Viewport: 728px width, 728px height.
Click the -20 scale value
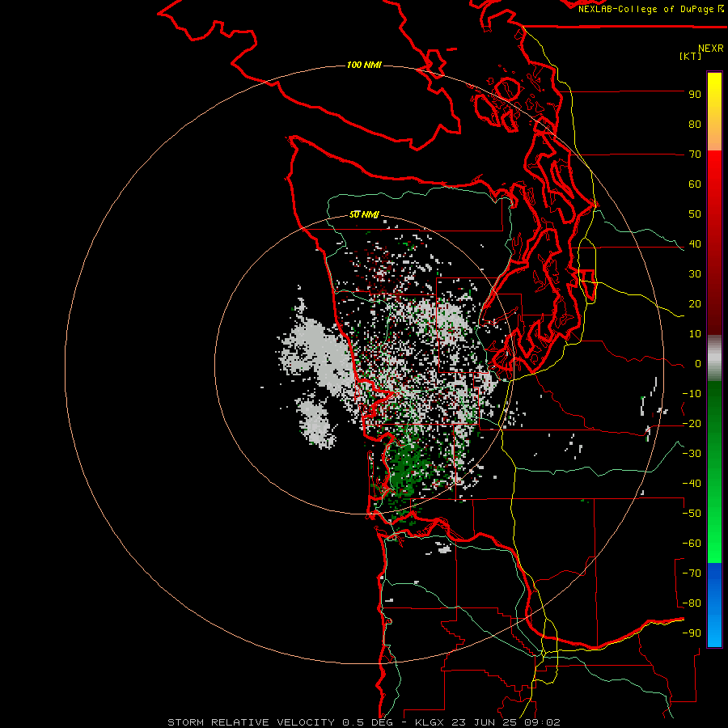click(x=692, y=424)
